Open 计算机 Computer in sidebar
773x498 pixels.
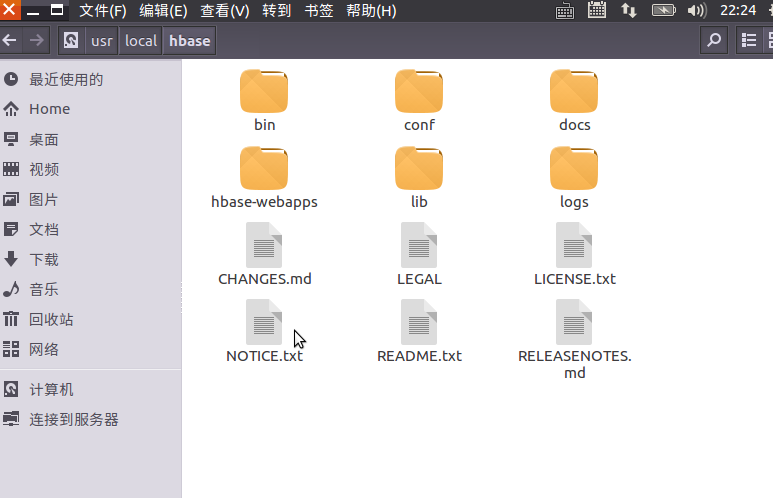tap(91, 390)
